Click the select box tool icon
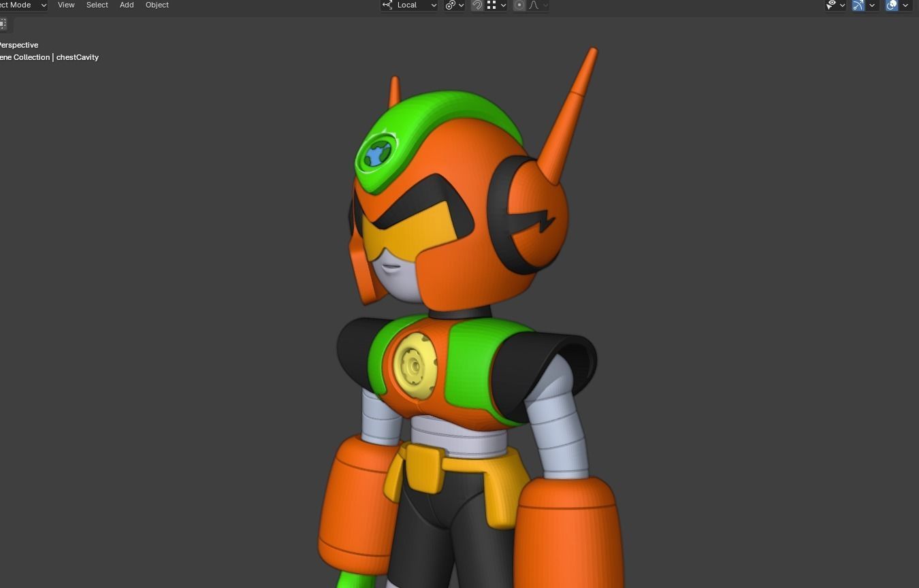Screen dimensions: 919x588 (x=3, y=24)
